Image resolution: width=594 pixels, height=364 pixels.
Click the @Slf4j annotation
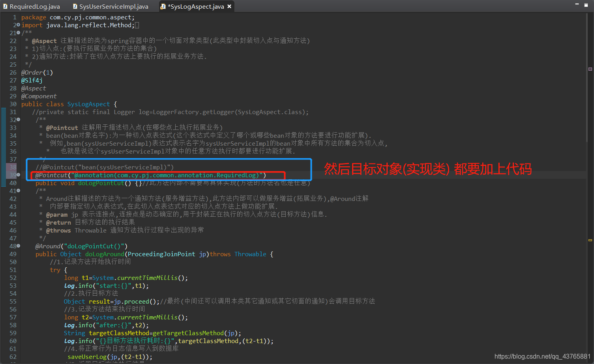point(32,80)
